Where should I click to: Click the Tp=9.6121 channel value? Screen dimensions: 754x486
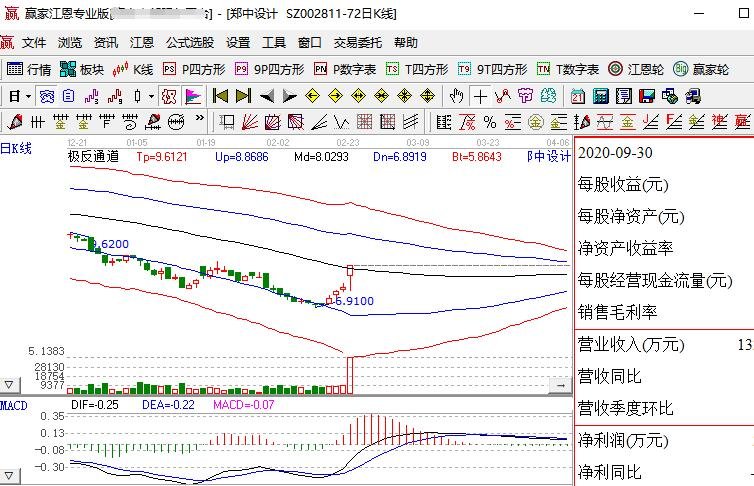pyautogui.click(x=162, y=157)
